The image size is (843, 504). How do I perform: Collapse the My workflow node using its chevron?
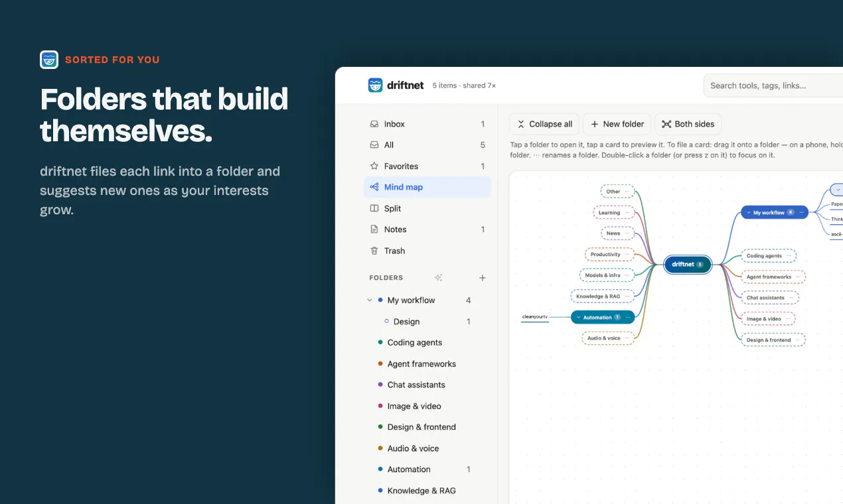click(x=748, y=213)
